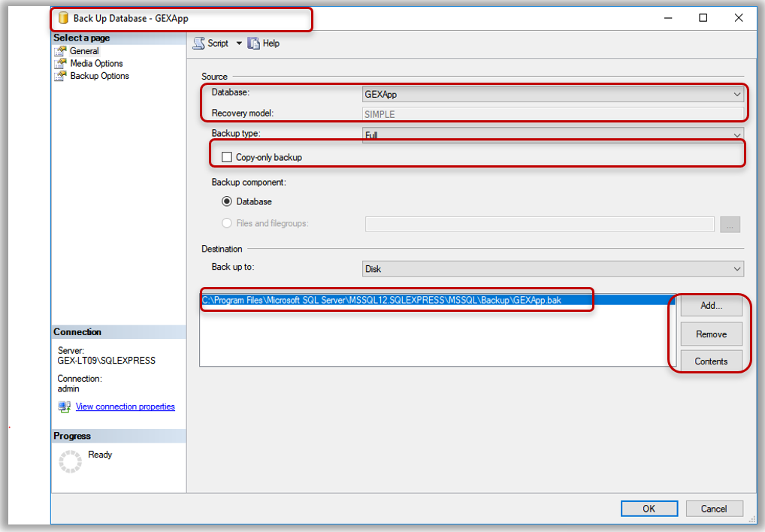Click the ellipsis browse button for filegroups
Screen dimensions: 765x532
(730, 225)
